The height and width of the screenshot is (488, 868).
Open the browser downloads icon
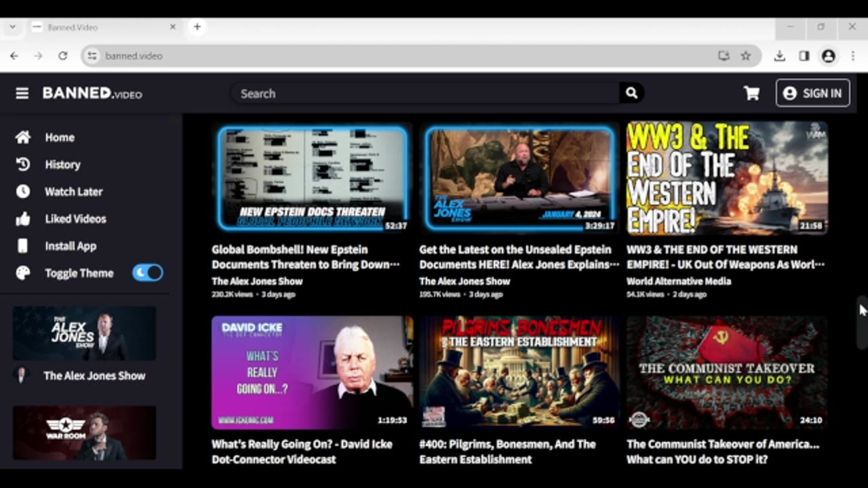(x=780, y=56)
